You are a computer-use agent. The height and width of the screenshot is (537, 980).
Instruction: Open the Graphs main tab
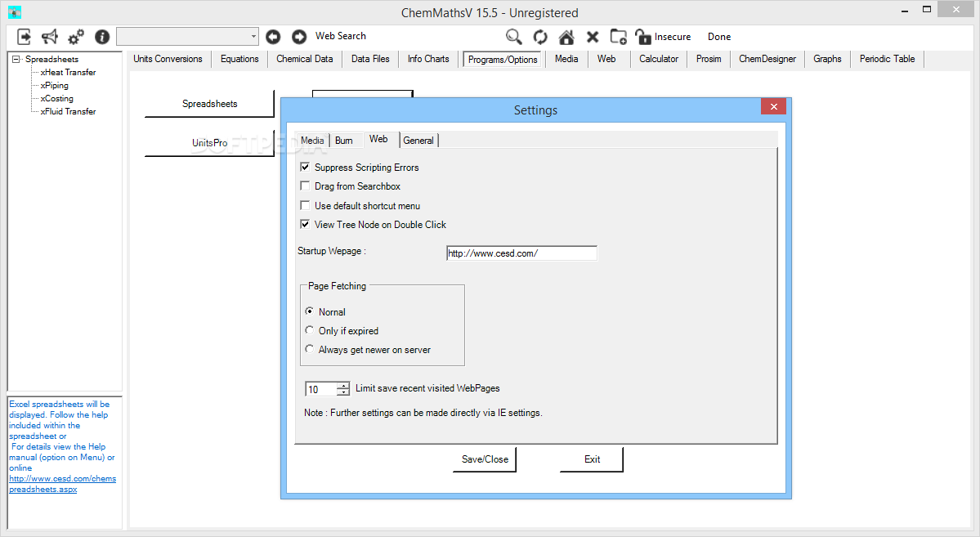coord(827,59)
